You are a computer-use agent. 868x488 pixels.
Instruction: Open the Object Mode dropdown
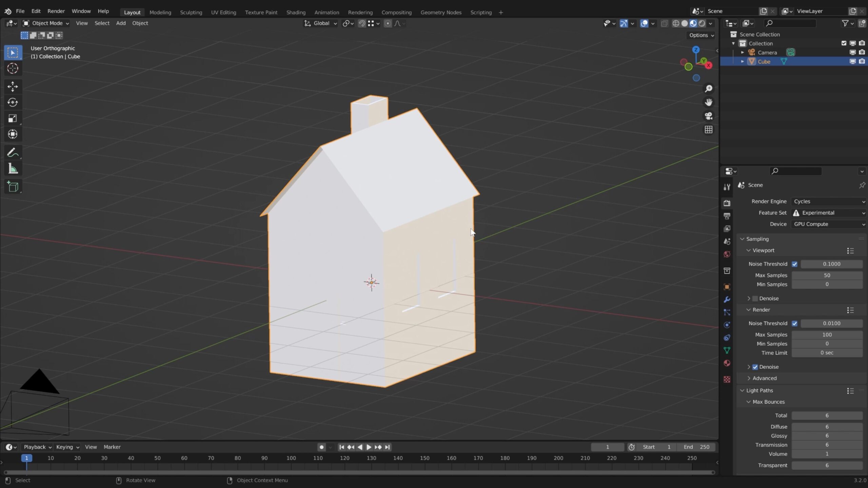(x=48, y=23)
